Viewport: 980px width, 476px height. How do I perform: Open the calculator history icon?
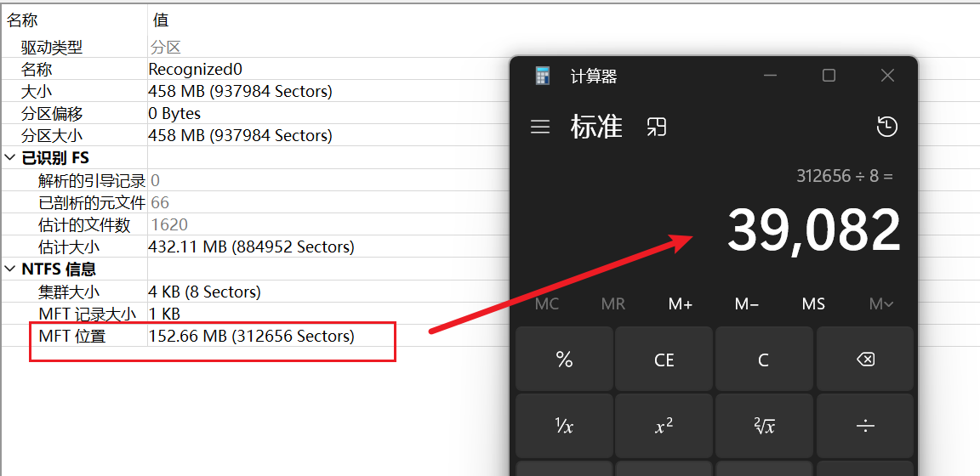pos(887,127)
